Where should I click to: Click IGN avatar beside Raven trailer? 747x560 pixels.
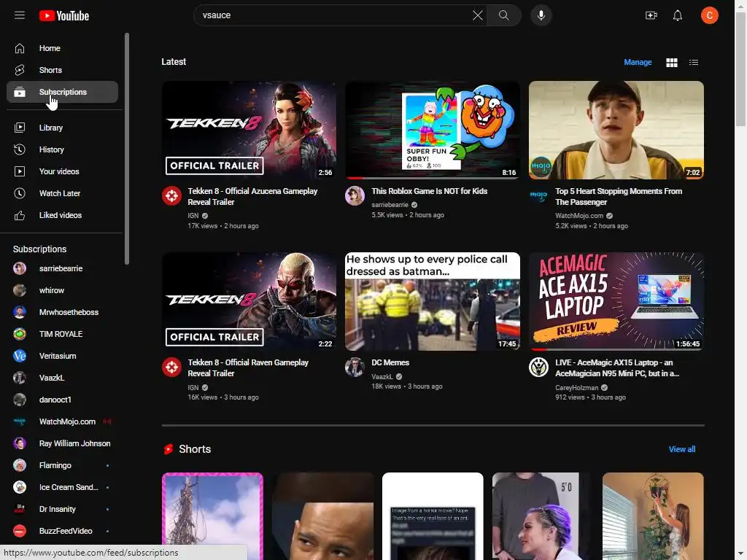(x=171, y=367)
